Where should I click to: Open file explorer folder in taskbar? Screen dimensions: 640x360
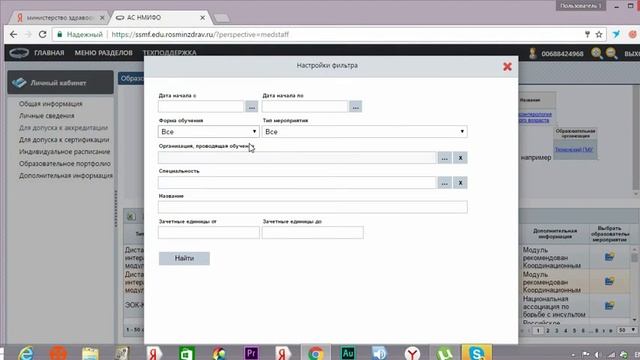(90, 353)
